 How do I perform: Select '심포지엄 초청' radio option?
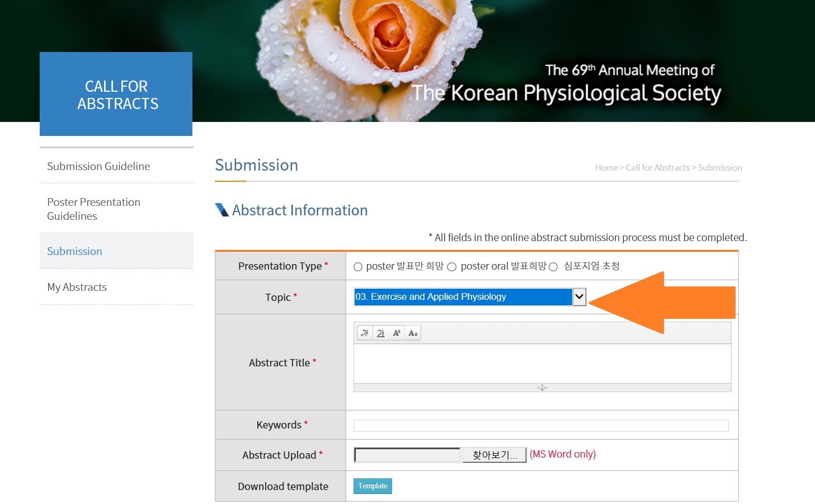[553, 267]
